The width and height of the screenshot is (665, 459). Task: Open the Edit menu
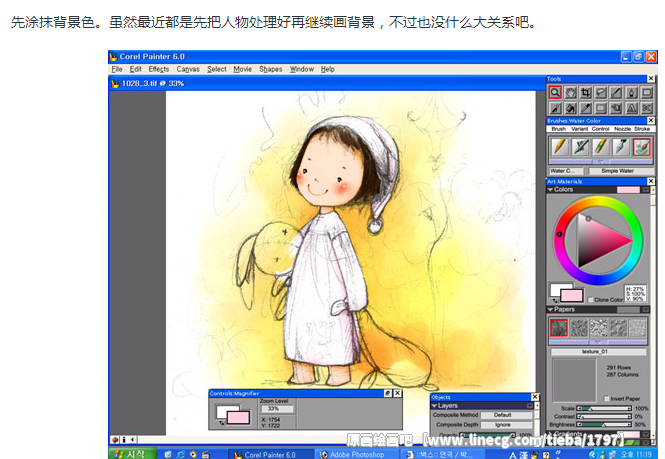click(136, 69)
